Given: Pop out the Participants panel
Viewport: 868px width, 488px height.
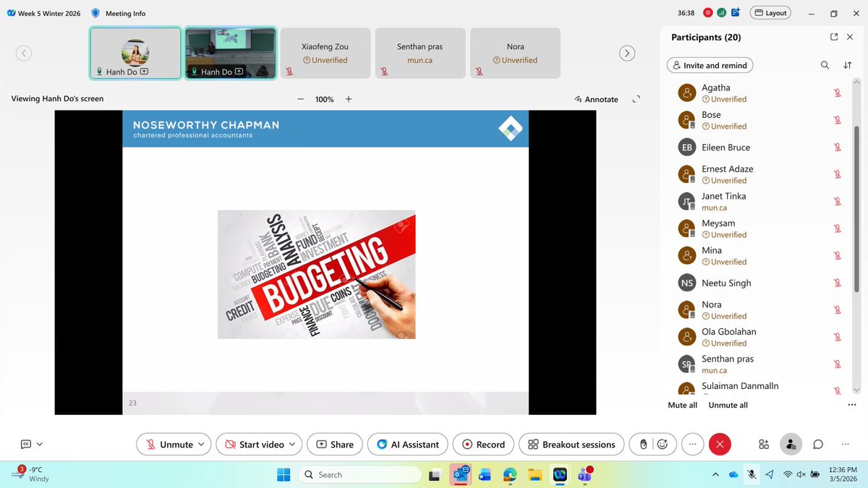Looking at the screenshot, I should [x=834, y=37].
